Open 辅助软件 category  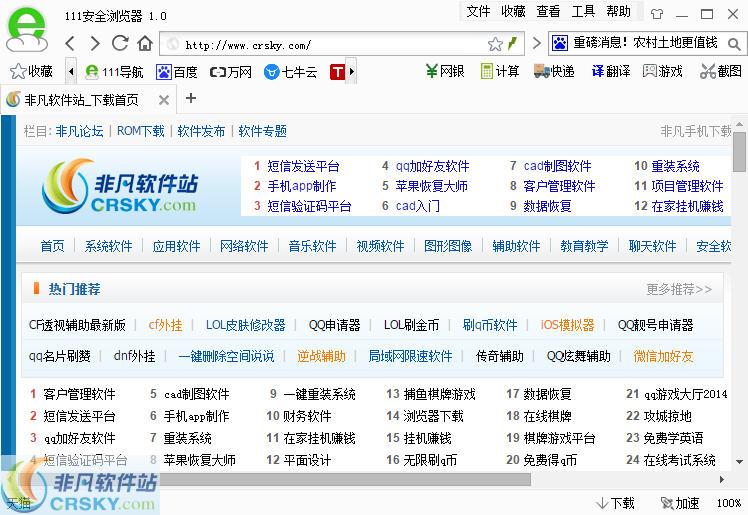pos(516,246)
